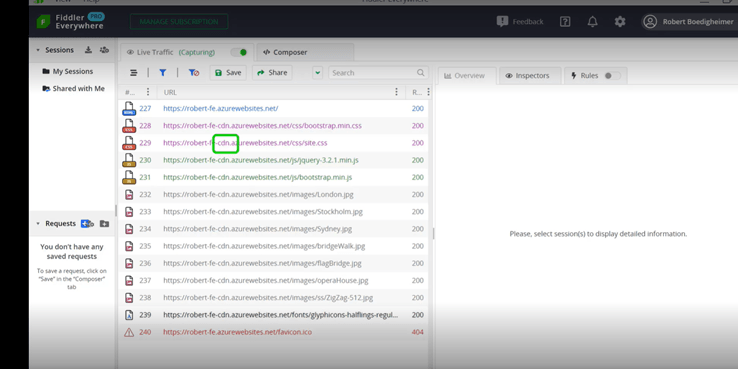Open options menu for R... result column
738x369 pixels.
428,92
